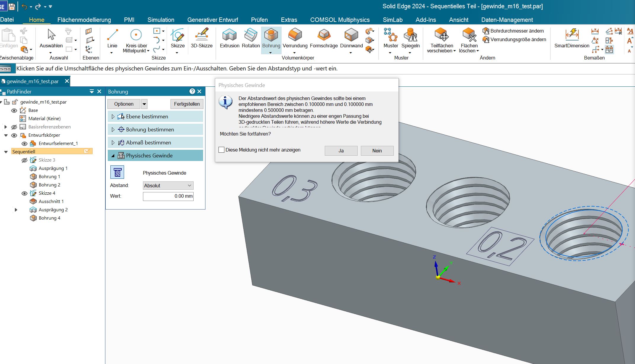Click Nein in Physisches Gewinde dialog

[377, 151]
